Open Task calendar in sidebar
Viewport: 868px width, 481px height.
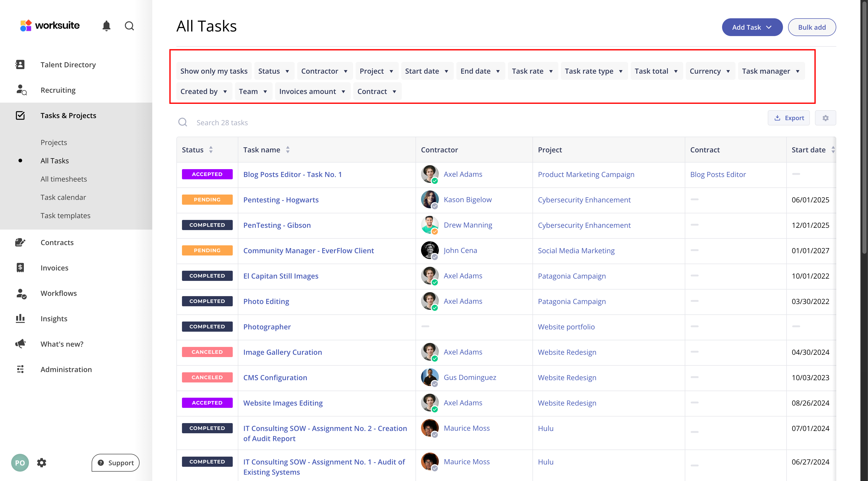tap(63, 197)
